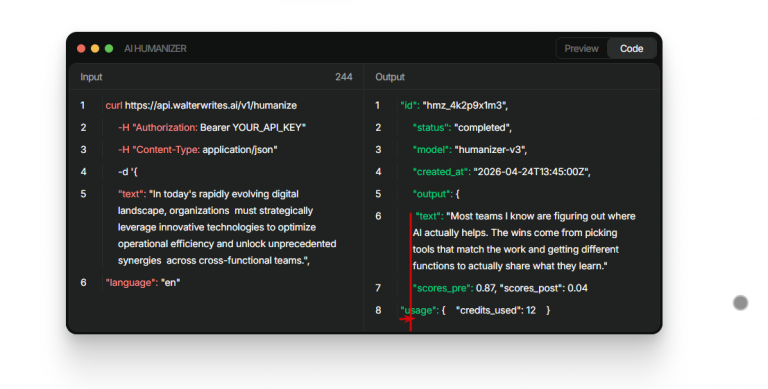Click the 244 character count
This screenshot has height=389, width=768.
pyautogui.click(x=343, y=77)
